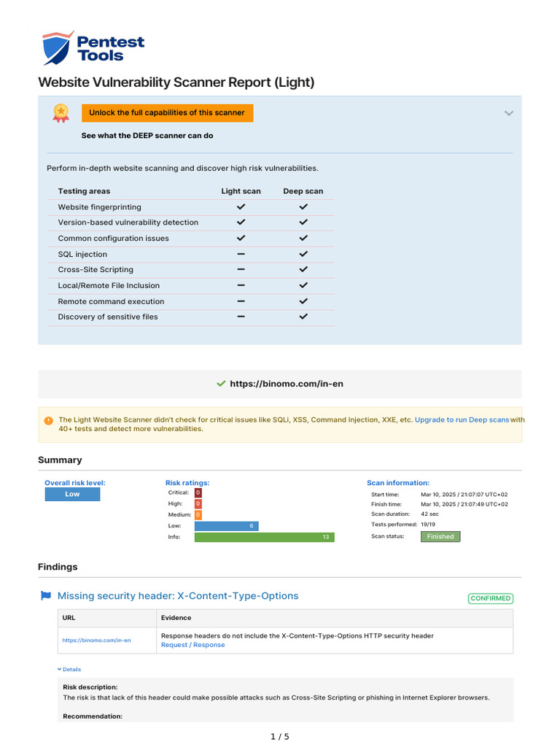560x747 pixels.
Task: Open the Request / Response evidence link
Action: pos(192,645)
